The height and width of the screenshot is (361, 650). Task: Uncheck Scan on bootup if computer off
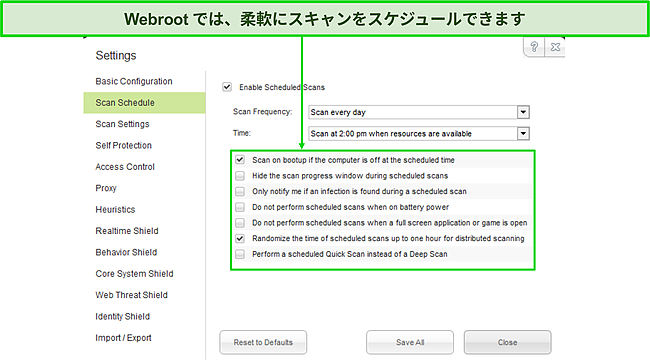tap(240, 160)
